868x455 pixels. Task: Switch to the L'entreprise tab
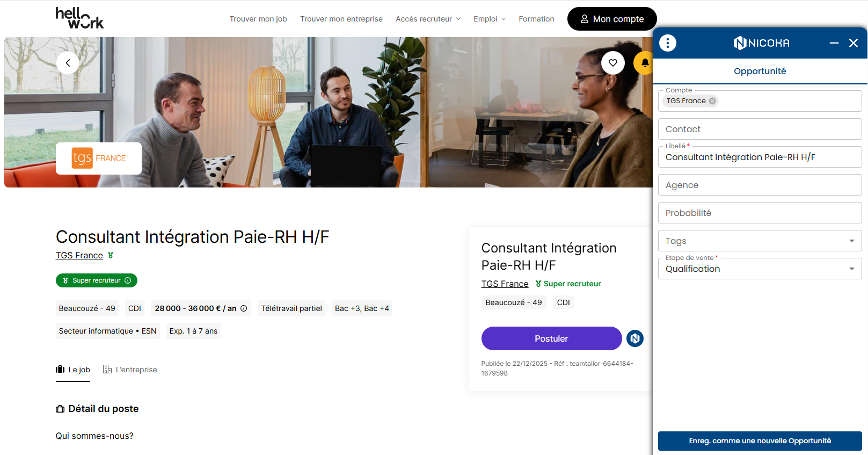click(130, 370)
